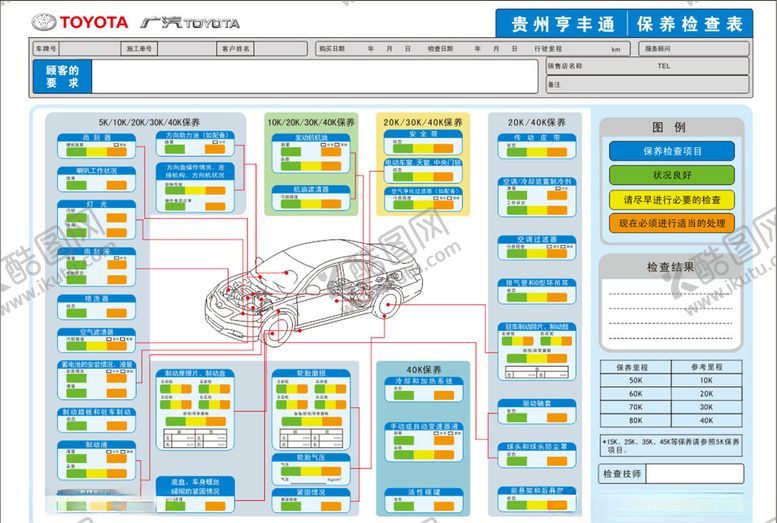Mark the orange block in 球头和球头防尘罩 card
The image size is (777, 523).
557,461
